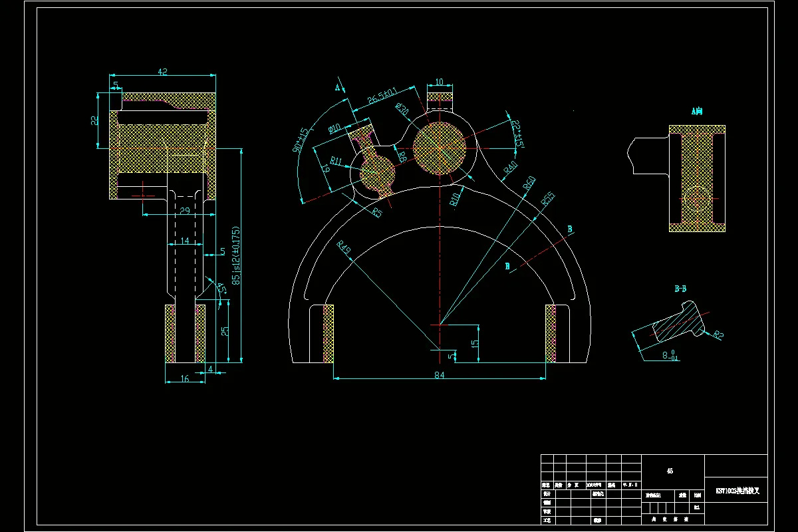
Task: Click the hatched B-B section profile
Action: [x=678, y=323]
